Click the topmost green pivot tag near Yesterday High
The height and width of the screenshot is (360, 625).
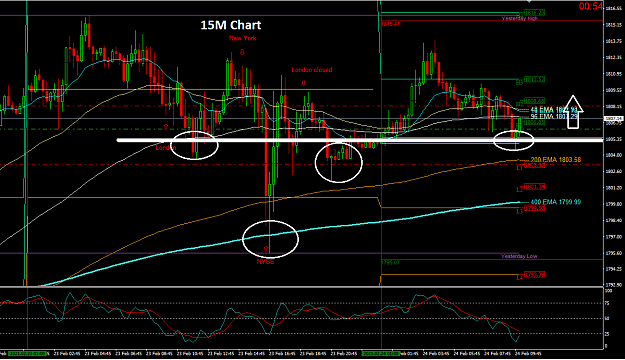pos(534,13)
